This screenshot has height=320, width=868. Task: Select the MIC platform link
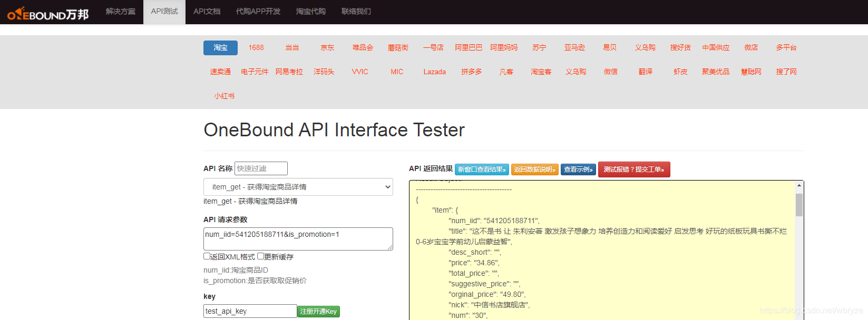[x=397, y=72]
